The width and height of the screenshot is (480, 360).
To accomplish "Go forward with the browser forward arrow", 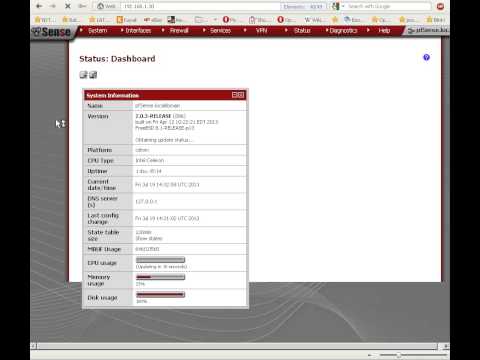I will (x=53, y=6).
